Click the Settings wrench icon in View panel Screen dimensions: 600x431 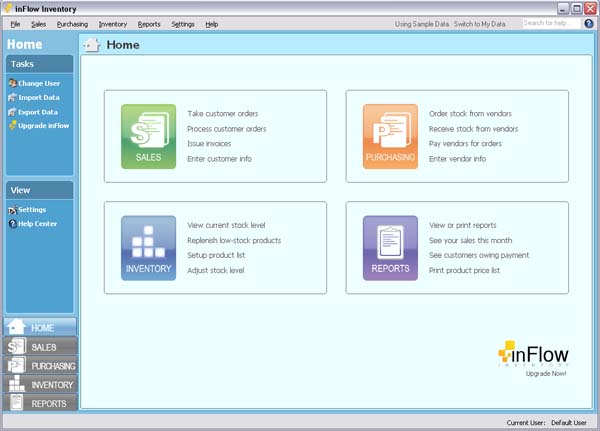click(x=12, y=210)
